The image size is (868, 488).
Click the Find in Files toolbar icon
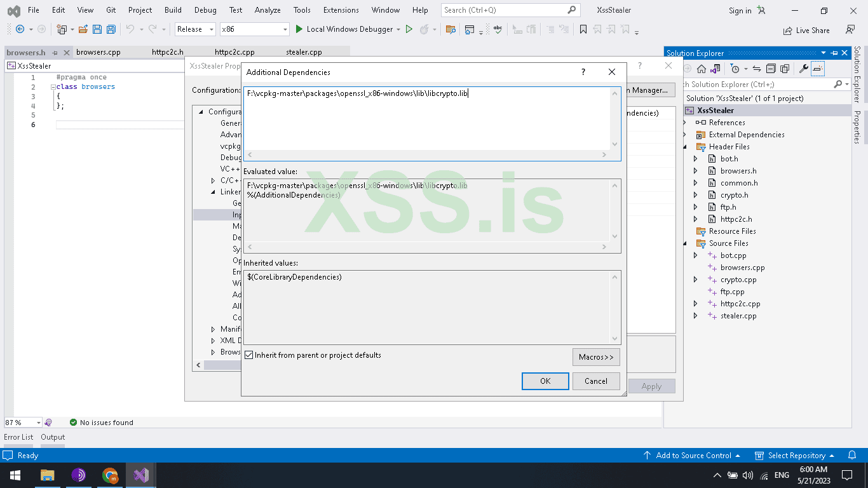[x=451, y=29]
